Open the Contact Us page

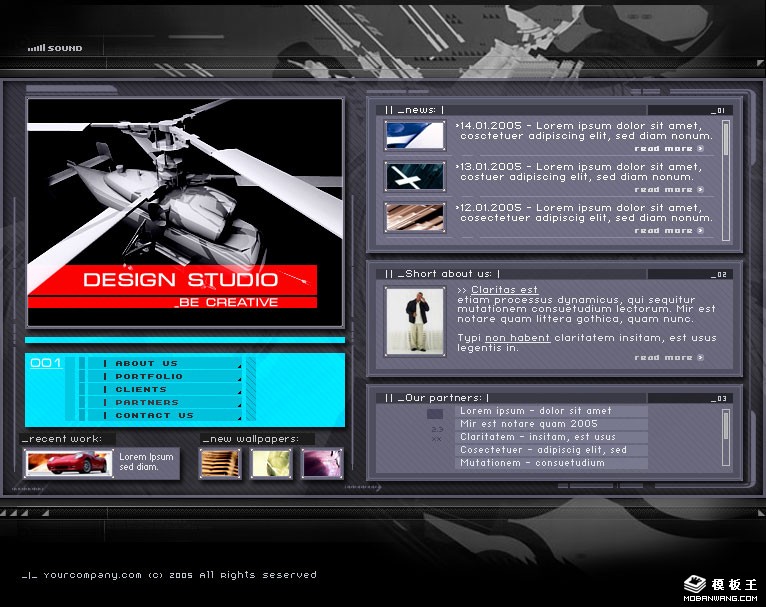pos(154,415)
